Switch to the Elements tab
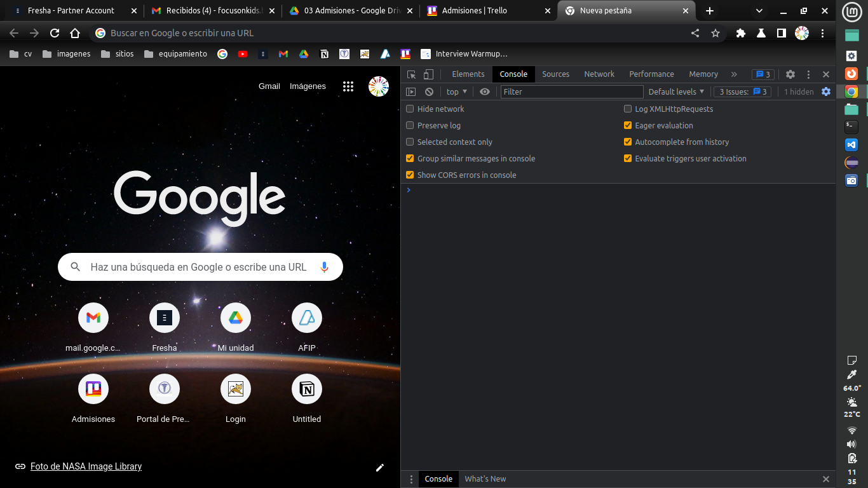868x488 pixels. [x=468, y=74]
